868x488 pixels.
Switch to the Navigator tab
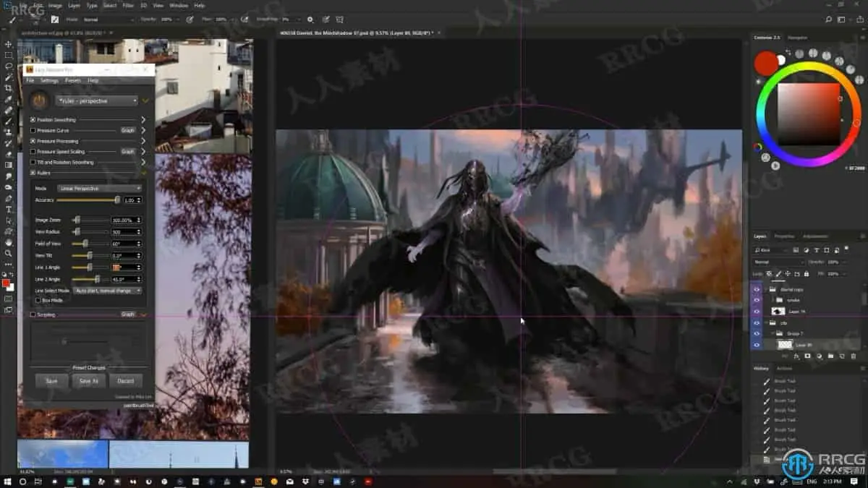[x=797, y=38]
